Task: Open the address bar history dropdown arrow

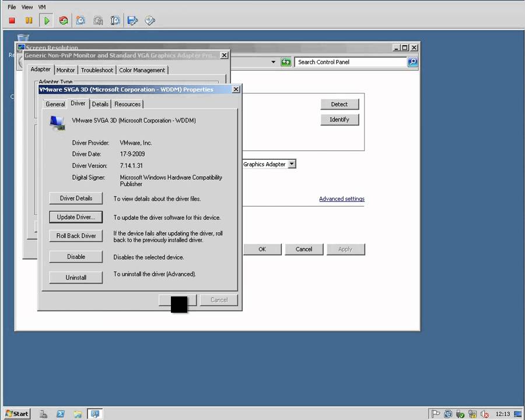Action: point(274,62)
